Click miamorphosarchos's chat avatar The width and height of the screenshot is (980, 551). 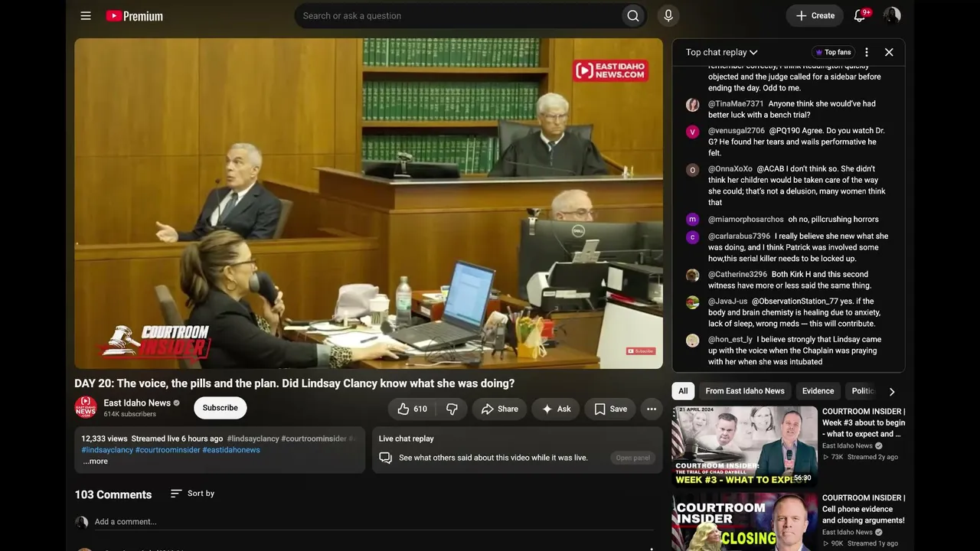coord(692,220)
